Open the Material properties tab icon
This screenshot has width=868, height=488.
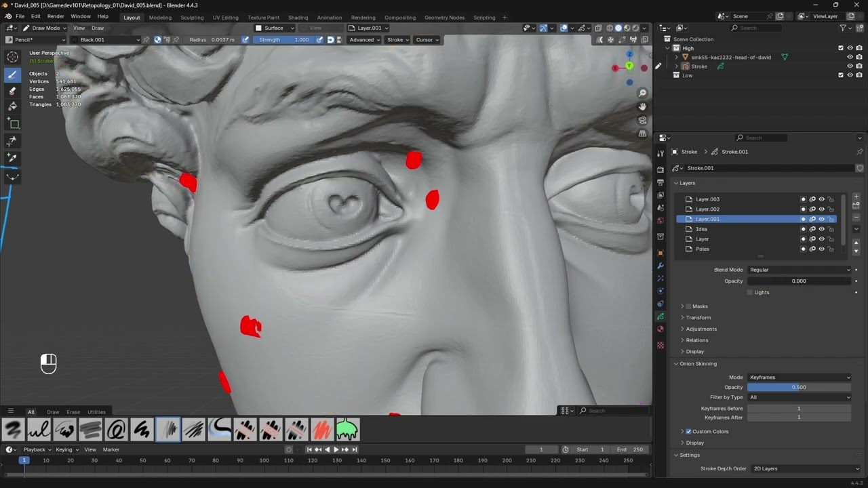tap(660, 329)
